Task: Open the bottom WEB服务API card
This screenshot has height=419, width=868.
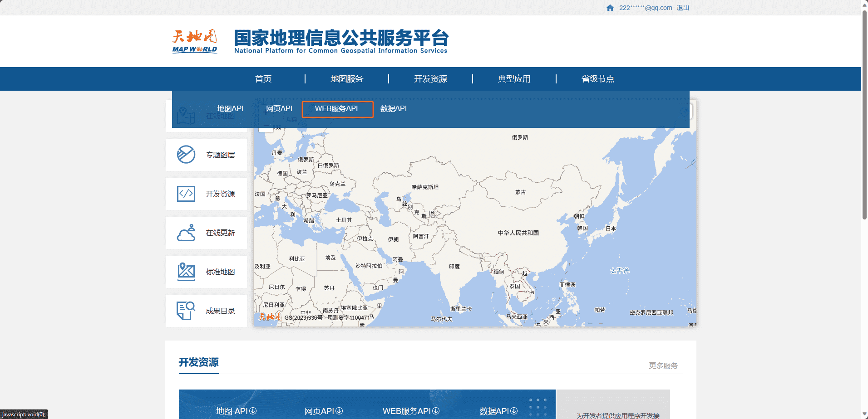Action: (411, 411)
